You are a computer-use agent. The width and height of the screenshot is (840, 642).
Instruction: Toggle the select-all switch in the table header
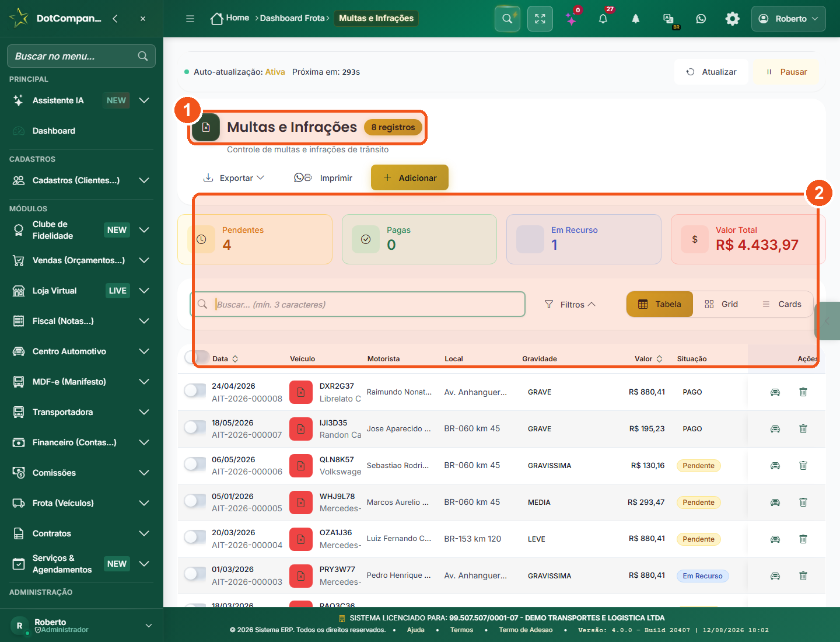point(197,357)
